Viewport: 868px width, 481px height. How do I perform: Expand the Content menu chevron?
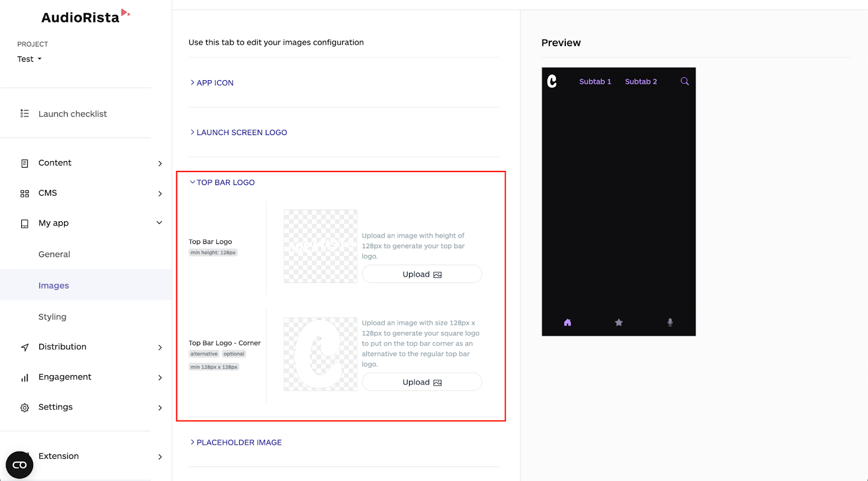160,163
